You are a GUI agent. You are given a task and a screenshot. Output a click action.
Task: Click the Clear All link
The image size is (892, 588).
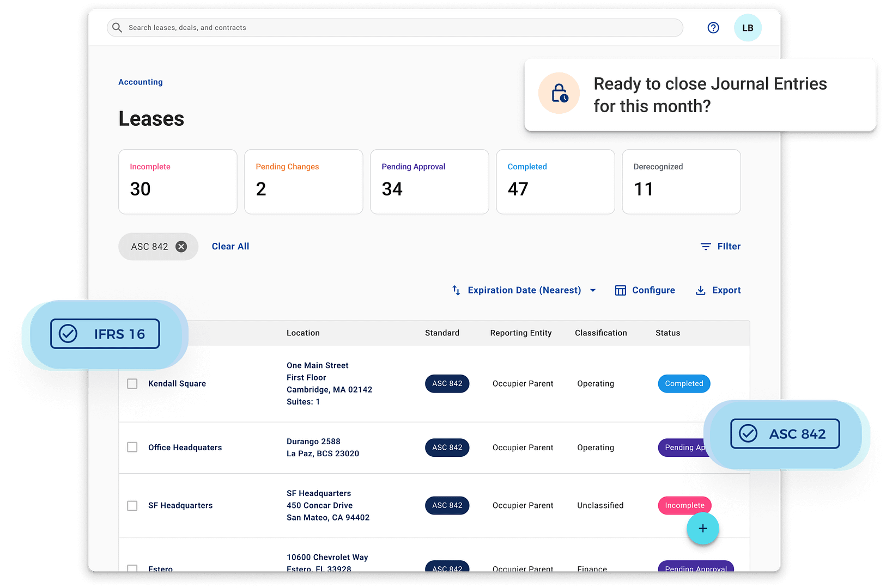click(x=230, y=247)
